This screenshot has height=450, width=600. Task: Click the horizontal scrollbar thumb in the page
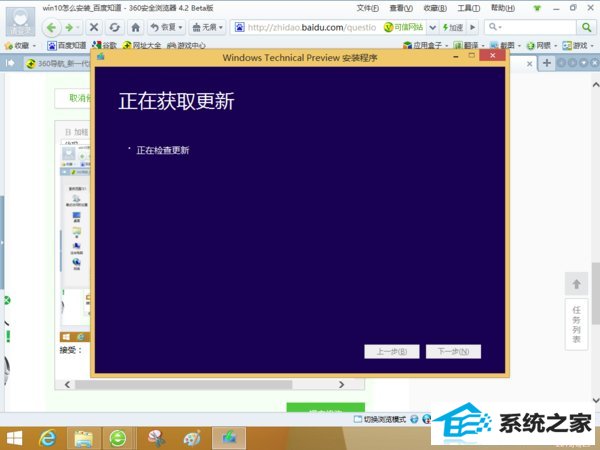pyautogui.click(x=184, y=384)
